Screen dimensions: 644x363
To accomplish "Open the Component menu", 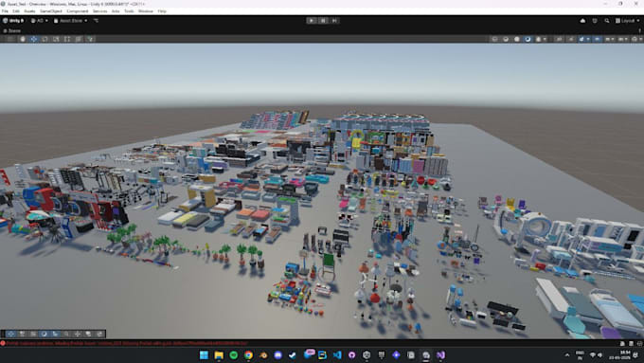I will (x=78, y=11).
